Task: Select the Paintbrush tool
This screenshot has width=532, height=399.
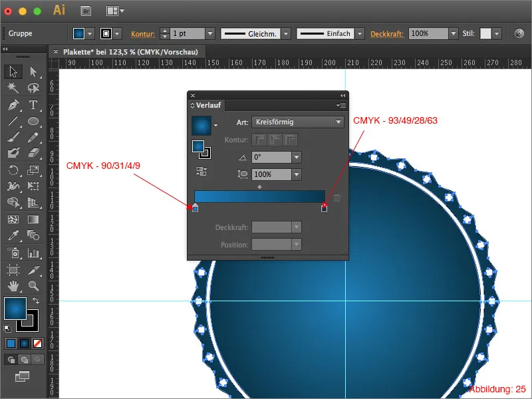Action: pyautogui.click(x=13, y=137)
